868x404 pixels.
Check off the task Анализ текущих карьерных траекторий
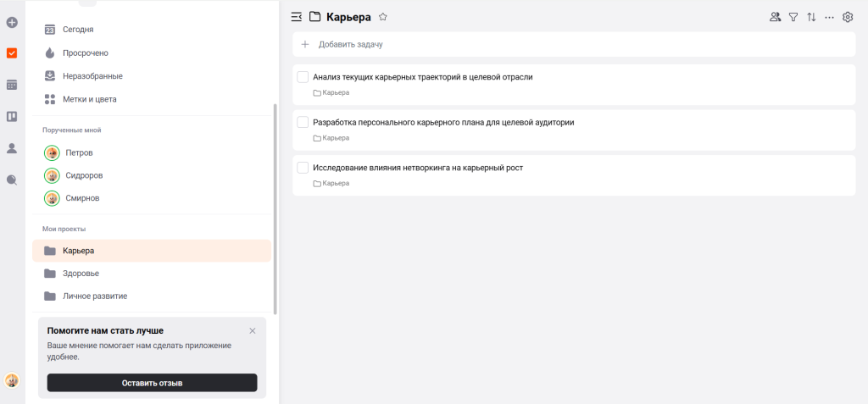pos(303,77)
